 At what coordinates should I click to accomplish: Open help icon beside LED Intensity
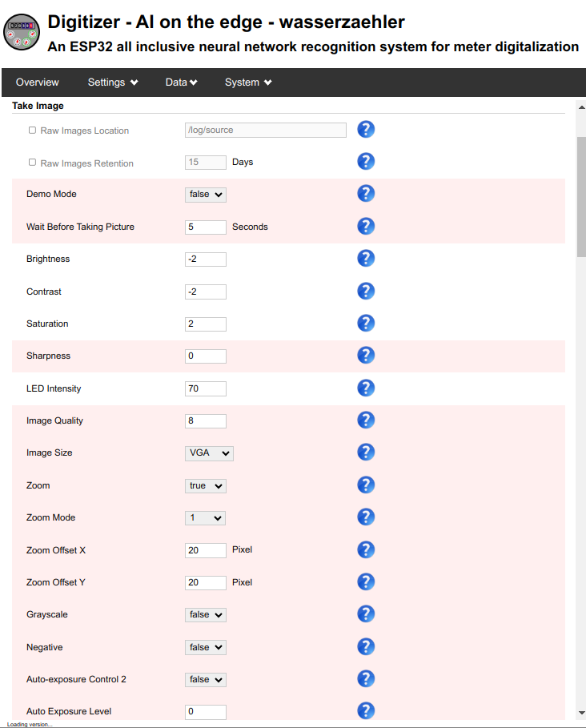[x=366, y=388]
